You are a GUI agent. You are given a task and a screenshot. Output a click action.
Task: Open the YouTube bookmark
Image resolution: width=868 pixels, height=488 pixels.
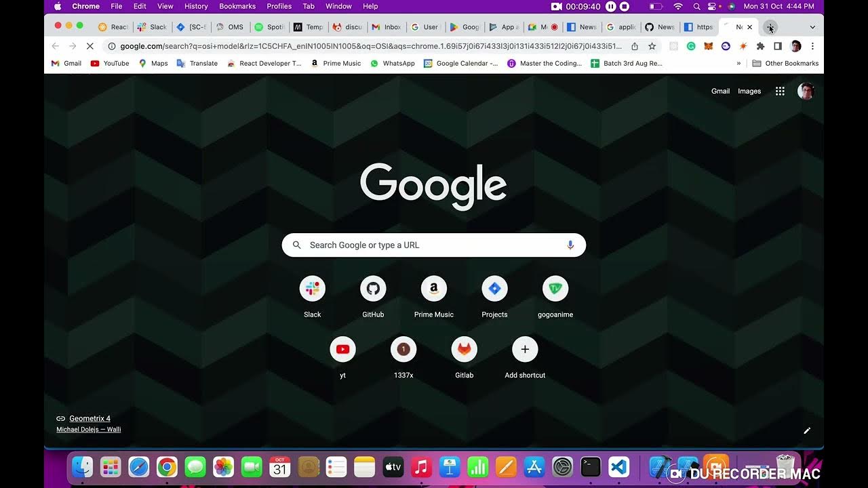pos(110,63)
